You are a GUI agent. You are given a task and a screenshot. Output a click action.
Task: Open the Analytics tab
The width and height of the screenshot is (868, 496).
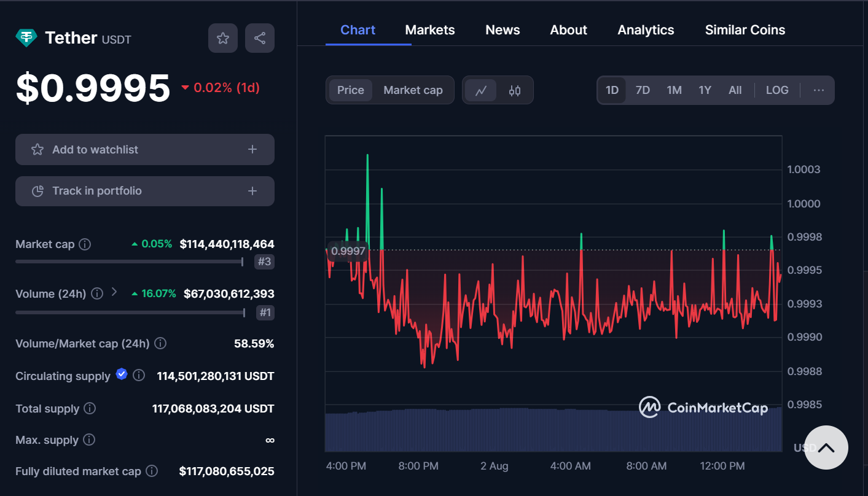(646, 30)
